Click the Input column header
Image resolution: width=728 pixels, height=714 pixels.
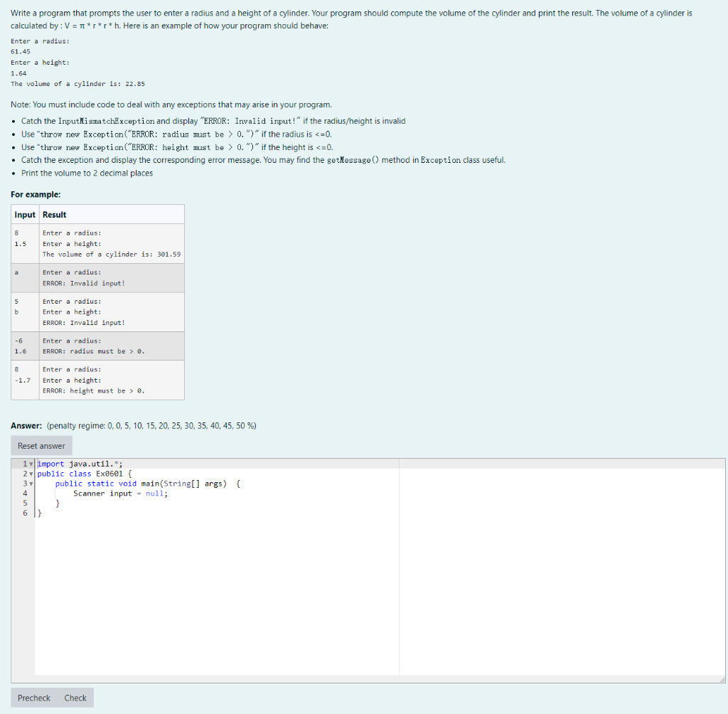point(23,214)
